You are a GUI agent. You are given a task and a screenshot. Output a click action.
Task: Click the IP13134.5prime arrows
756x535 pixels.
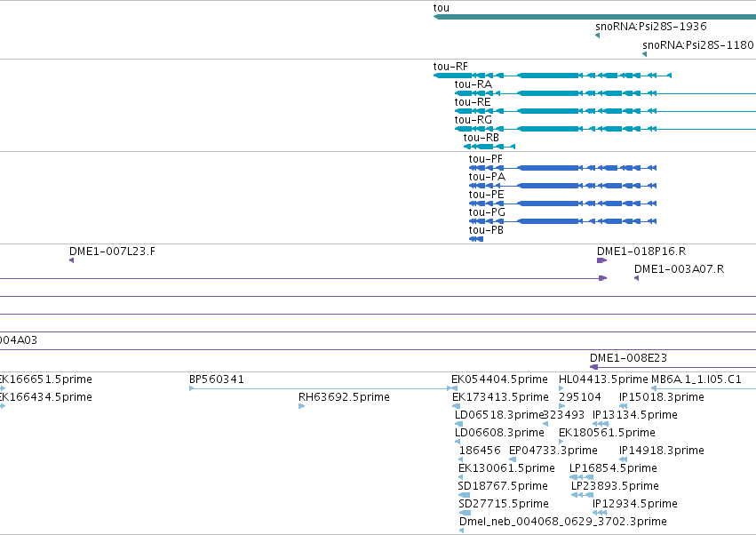coord(601,424)
